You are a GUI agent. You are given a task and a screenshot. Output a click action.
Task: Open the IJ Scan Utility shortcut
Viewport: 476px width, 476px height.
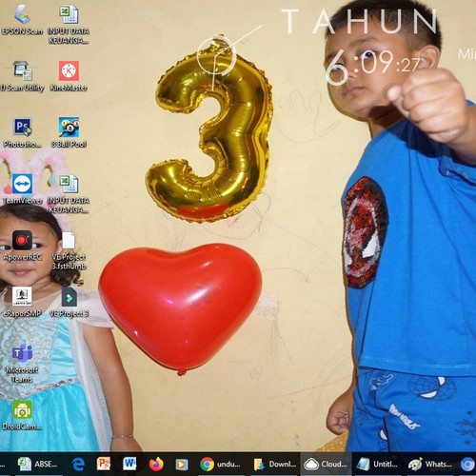22,76
